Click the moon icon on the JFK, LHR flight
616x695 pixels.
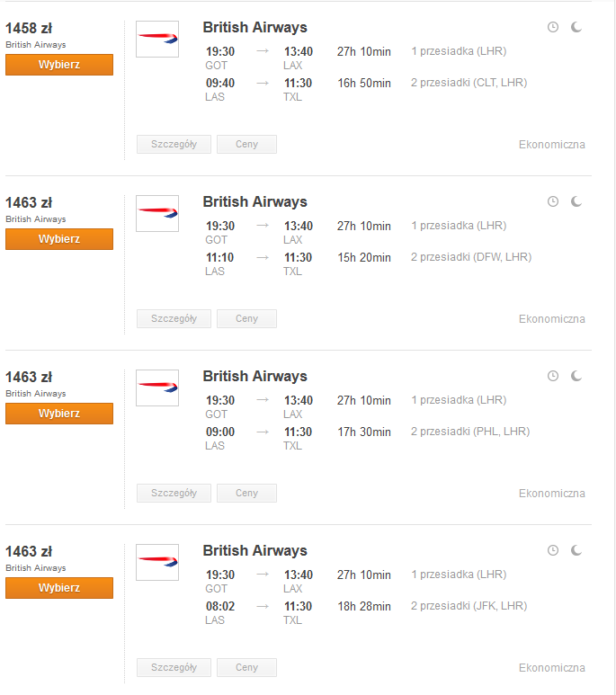(x=576, y=550)
